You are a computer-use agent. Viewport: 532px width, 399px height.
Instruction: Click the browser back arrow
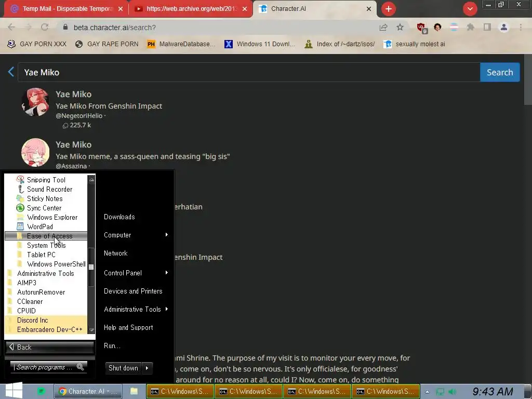[11, 27]
